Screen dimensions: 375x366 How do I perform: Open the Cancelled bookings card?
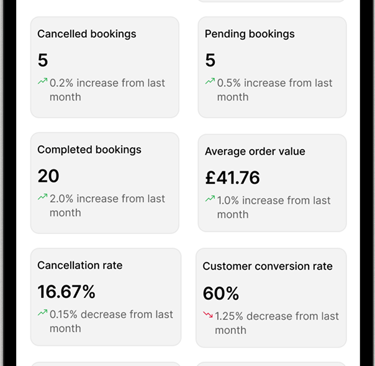(x=105, y=67)
